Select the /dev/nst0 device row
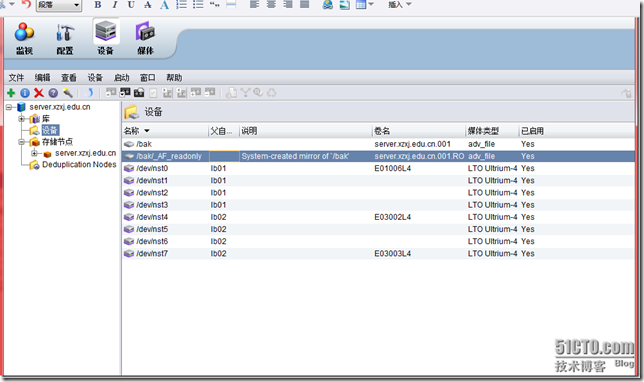 click(x=378, y=168)
